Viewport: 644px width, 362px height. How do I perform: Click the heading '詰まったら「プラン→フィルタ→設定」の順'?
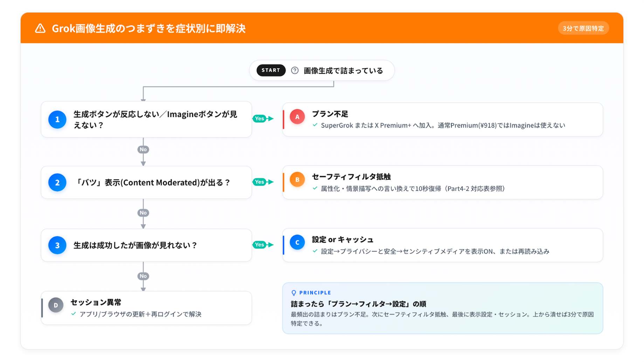[359, 304]
